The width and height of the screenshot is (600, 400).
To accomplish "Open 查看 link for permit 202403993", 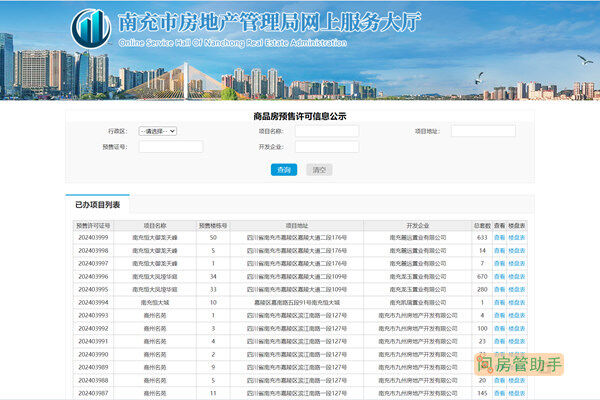I will [x=499, y=315].
